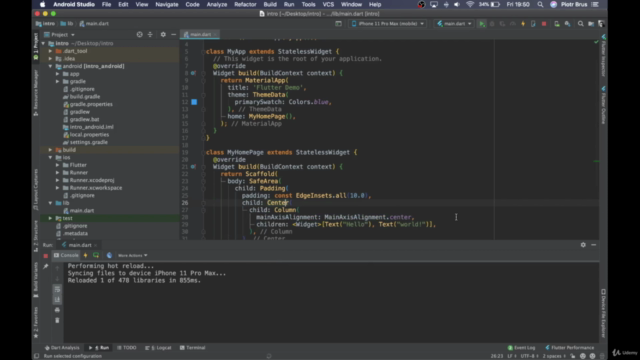Stop process via red square in Run panel
The width and height of the screenshot is (640, 360).
(x=46, y=256)
